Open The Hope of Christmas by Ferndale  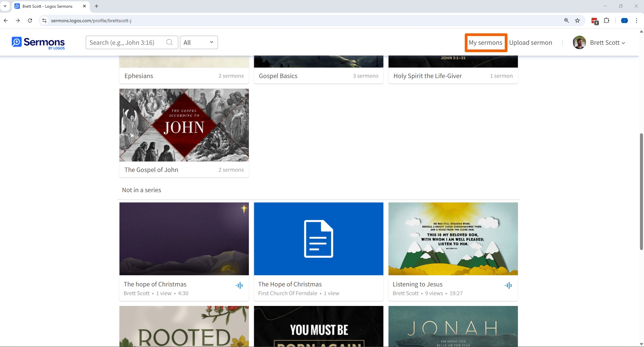coord(290,284)
